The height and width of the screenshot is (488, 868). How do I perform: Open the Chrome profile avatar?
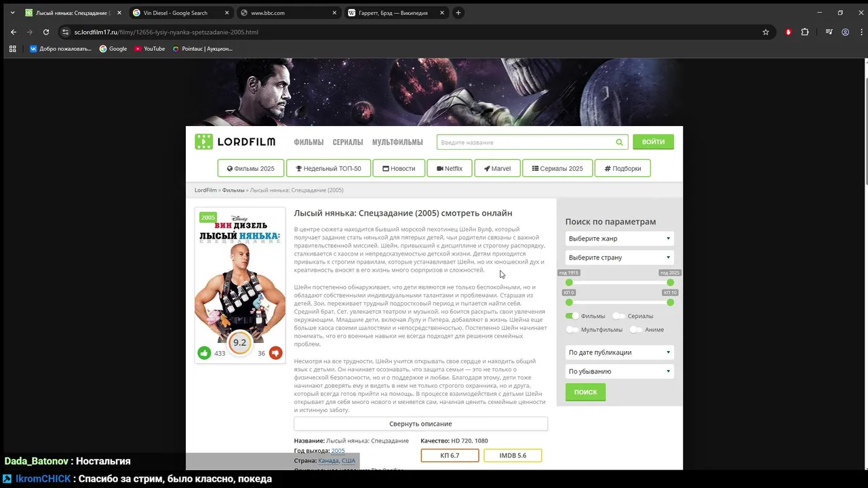[x=845, y=32]
